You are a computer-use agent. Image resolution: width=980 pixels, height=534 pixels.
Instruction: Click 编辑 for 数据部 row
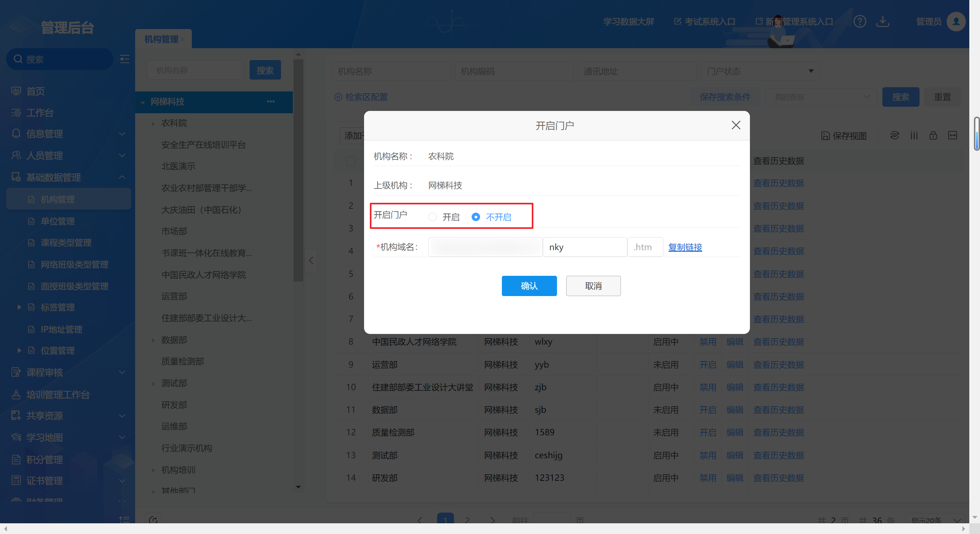point(735,410)
